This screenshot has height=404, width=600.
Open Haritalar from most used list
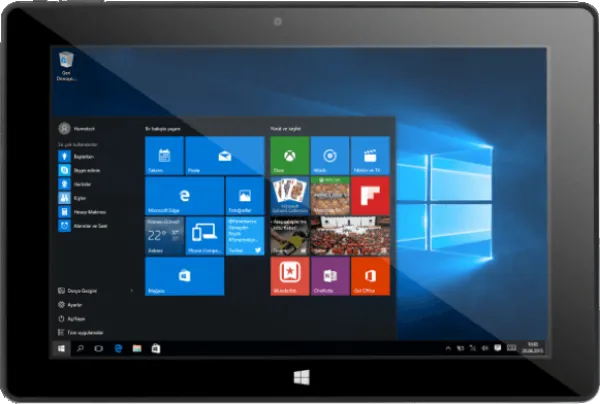click(75, 184)
